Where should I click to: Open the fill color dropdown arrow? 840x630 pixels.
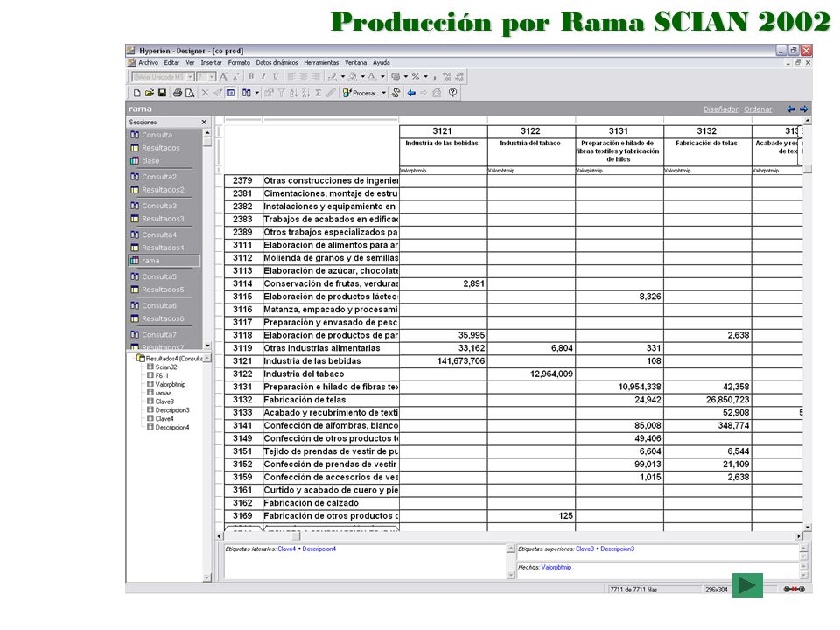coord(362,77)
